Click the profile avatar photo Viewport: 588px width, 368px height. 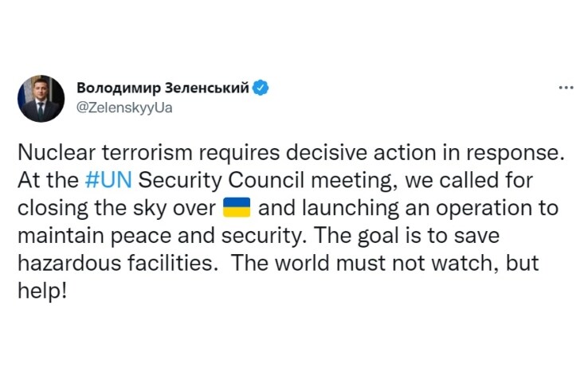click(39, 99)
